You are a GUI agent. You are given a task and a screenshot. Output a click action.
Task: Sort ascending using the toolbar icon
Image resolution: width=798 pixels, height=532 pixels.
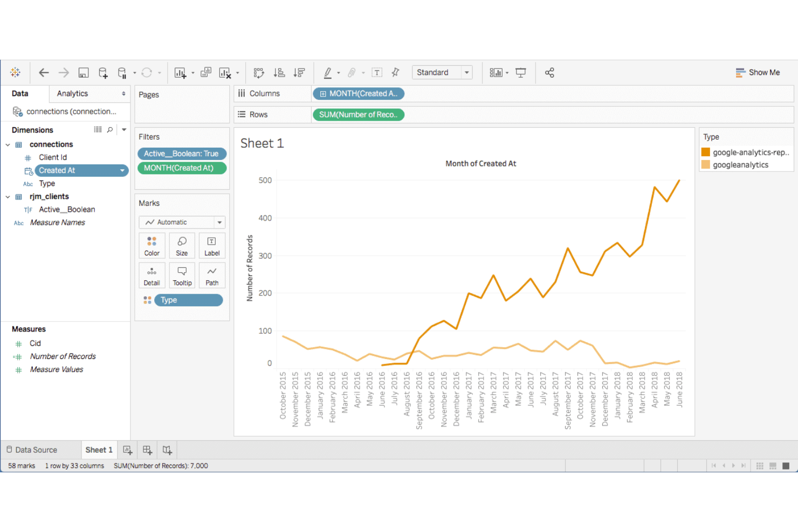tap(279, 72)
